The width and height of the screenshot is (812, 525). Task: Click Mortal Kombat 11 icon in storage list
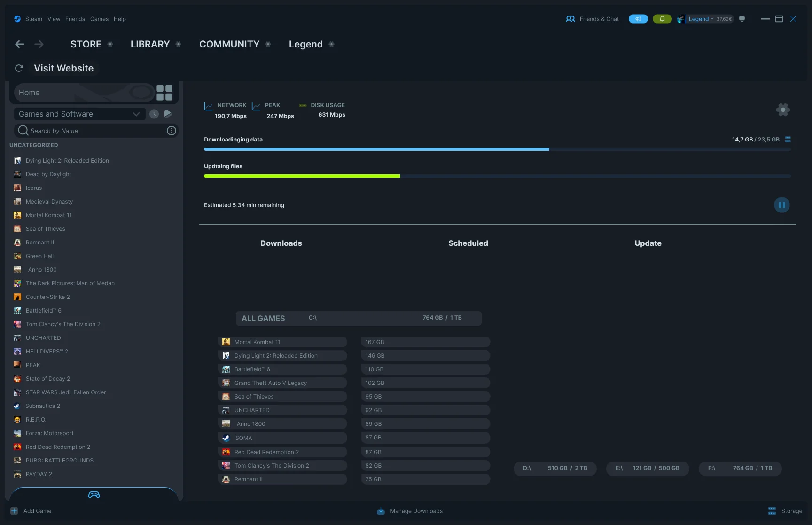[x=226, y=342]
